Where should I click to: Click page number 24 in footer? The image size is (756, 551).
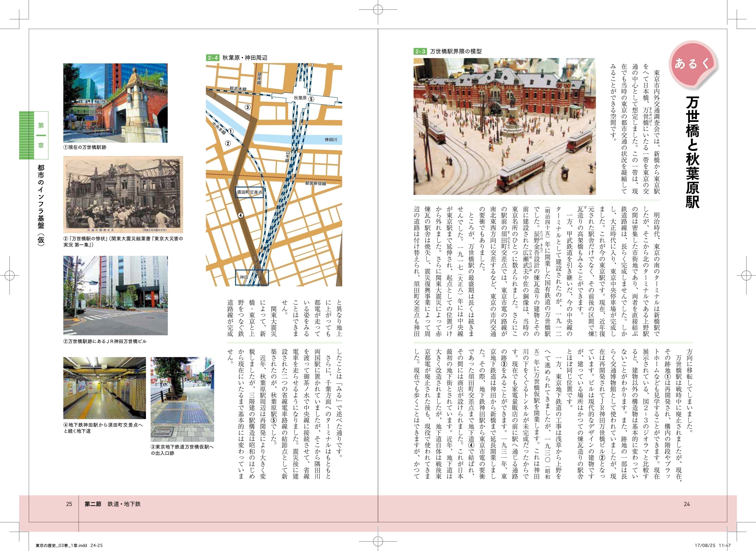687,504
